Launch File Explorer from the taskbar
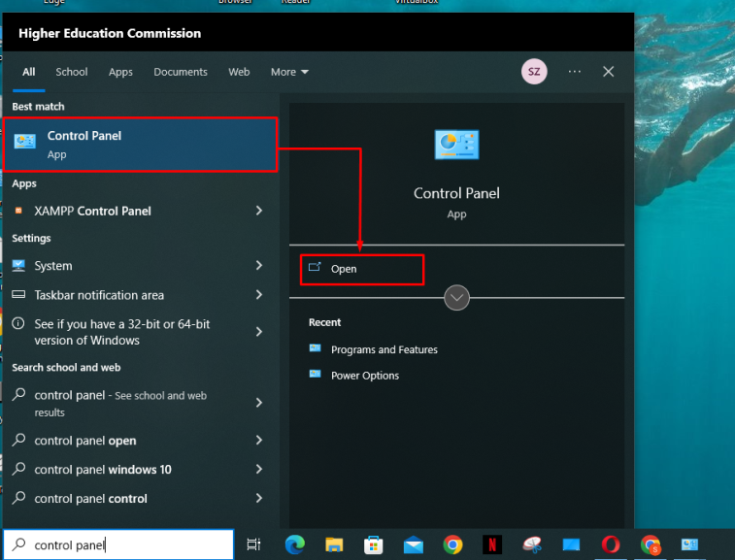Screen dimensions: 735x560 point(334,544)
